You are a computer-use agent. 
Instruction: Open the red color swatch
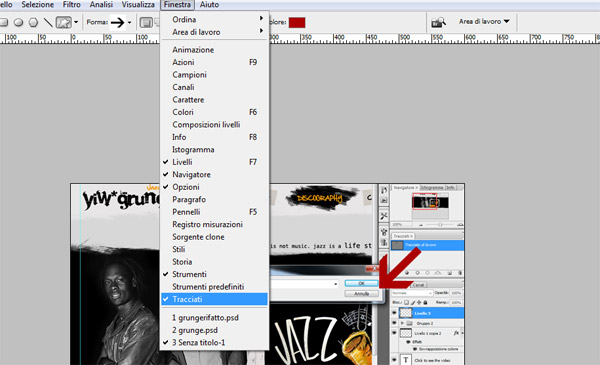[297, 23]
